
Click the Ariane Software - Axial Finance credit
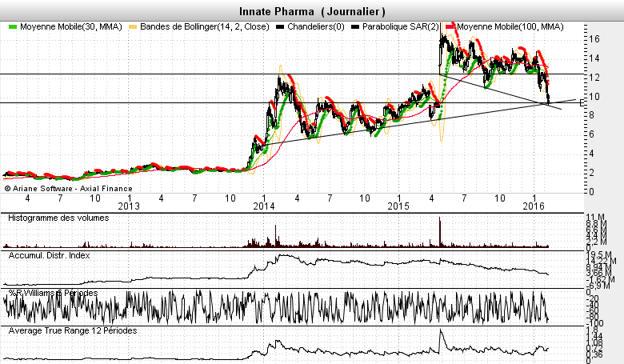pyautogui.click(x=68, y=189)
